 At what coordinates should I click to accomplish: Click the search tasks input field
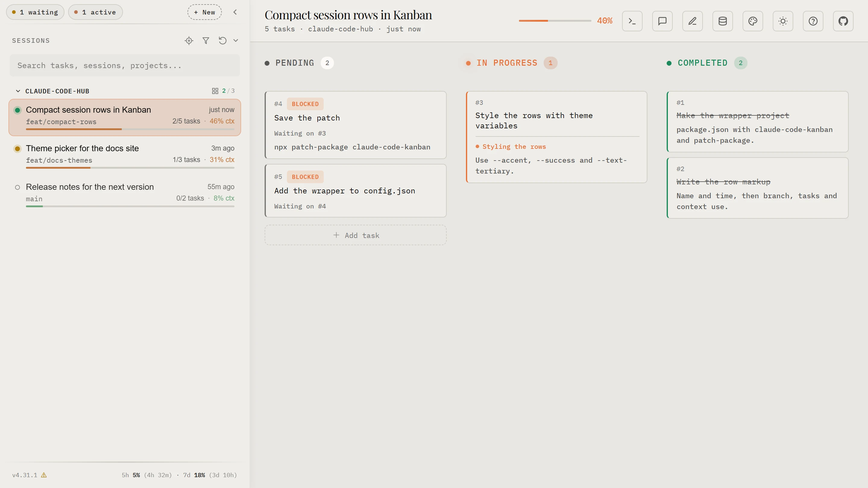click(125, 65)
